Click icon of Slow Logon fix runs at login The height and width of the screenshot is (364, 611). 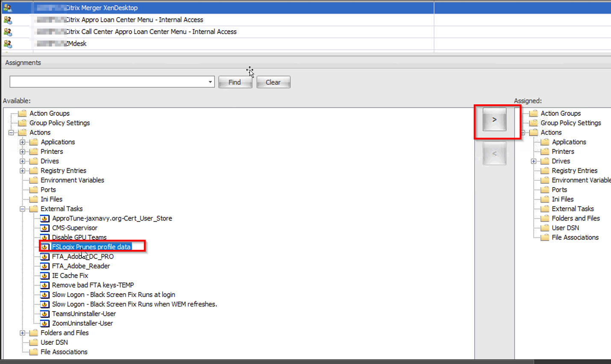tap(45, 294)
